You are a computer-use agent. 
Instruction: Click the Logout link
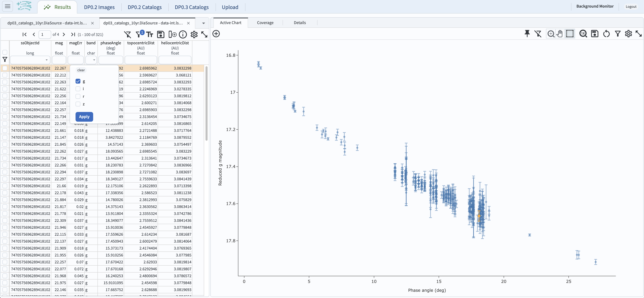click(631, 7)
